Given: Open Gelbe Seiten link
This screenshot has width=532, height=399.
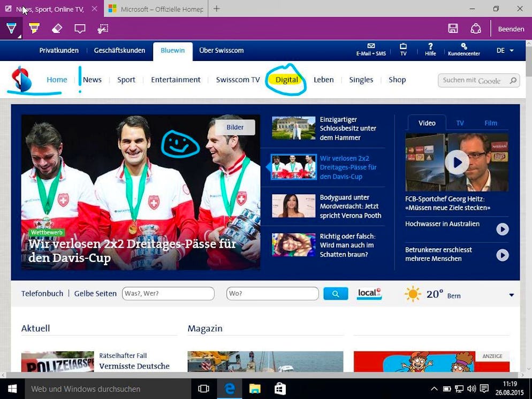Looking at the screenshot, I should click(x=95, y=294).
